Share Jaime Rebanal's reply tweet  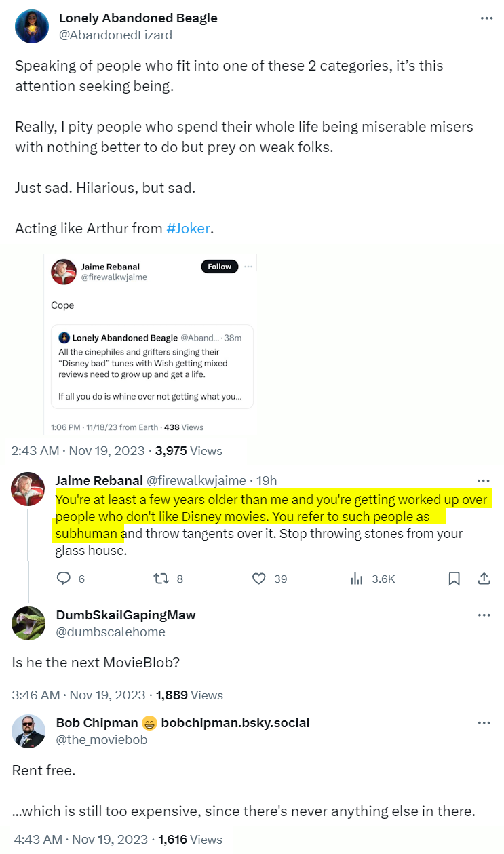click(484, 579)
